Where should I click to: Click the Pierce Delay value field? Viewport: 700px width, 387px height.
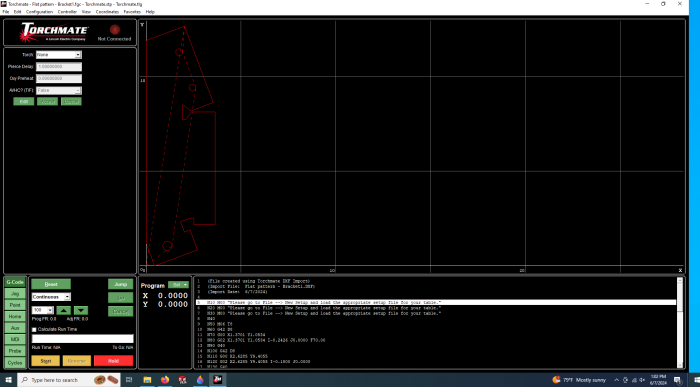(x=59, y=67)
